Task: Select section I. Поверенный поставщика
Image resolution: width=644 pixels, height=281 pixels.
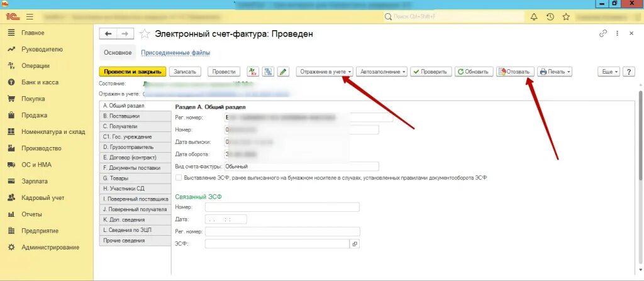Action: (135, 199)
